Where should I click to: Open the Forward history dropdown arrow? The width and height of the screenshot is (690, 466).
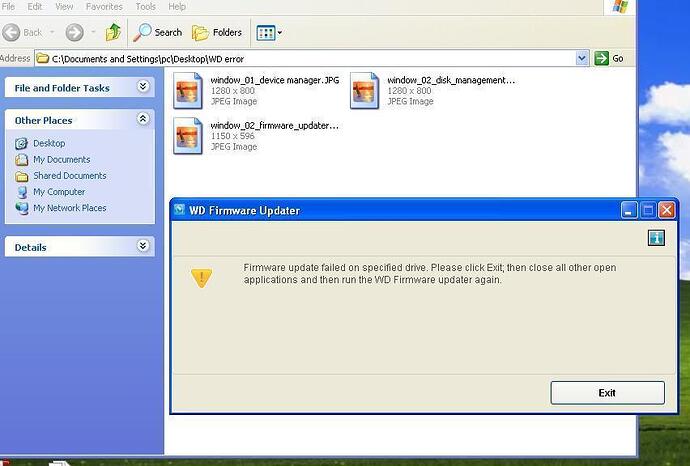point(93,32)
